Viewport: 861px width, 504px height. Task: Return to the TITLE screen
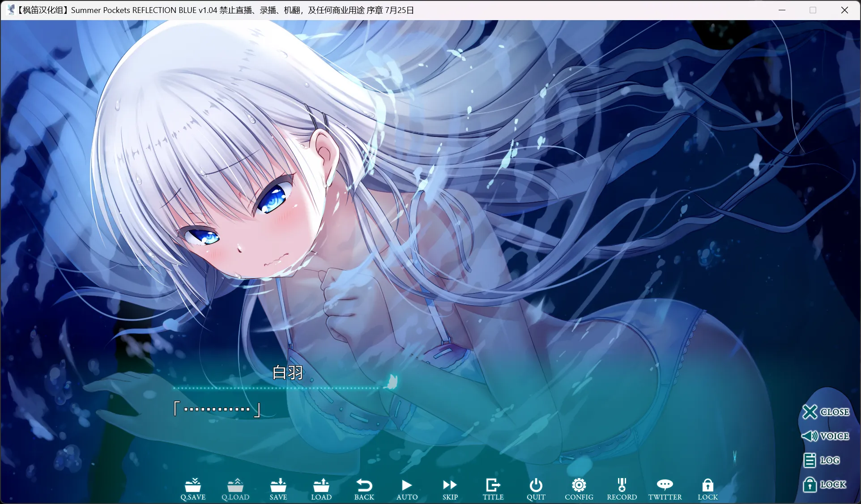pyautogui.click(x=493, y=490)
